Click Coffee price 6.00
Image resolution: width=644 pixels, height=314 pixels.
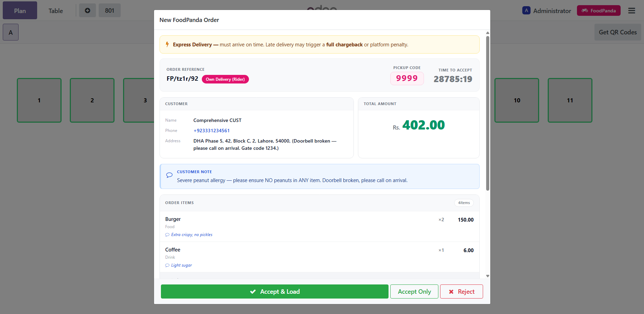coord(468,250)
